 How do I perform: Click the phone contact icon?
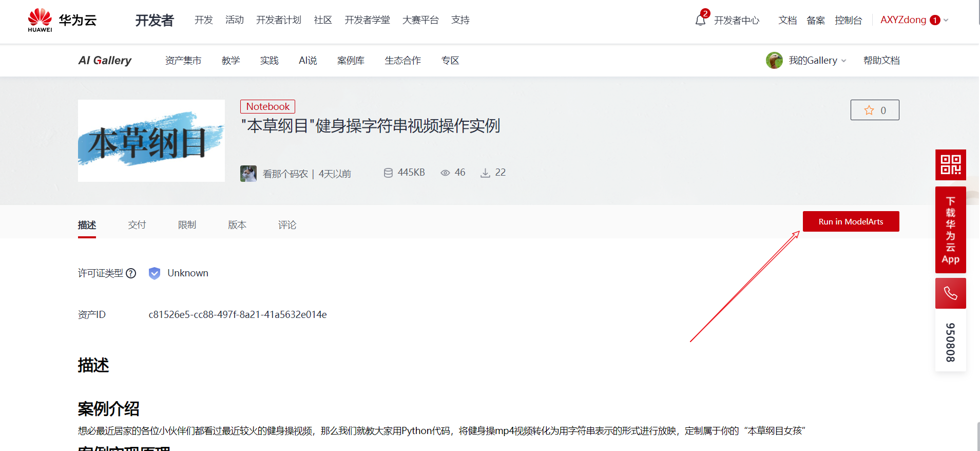tap(951, 293)
